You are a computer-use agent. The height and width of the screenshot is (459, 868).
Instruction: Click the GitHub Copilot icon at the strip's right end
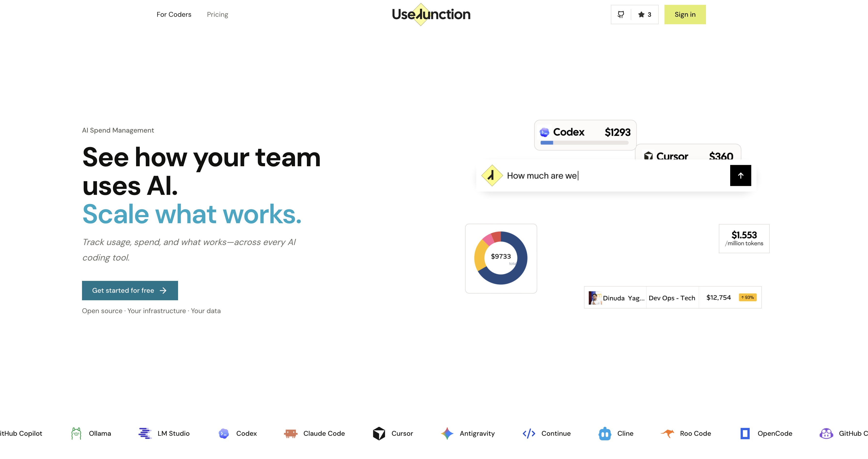coord(826,433)
